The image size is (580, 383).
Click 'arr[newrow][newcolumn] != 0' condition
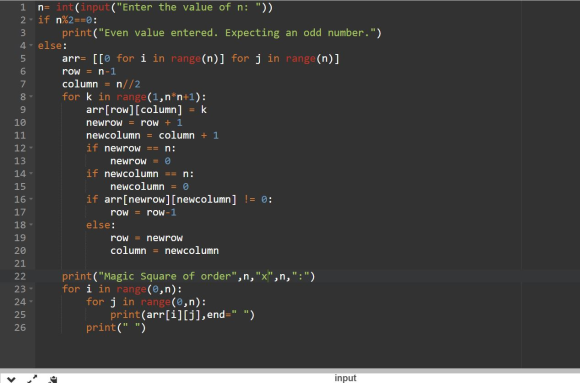(x=186, y=199)
